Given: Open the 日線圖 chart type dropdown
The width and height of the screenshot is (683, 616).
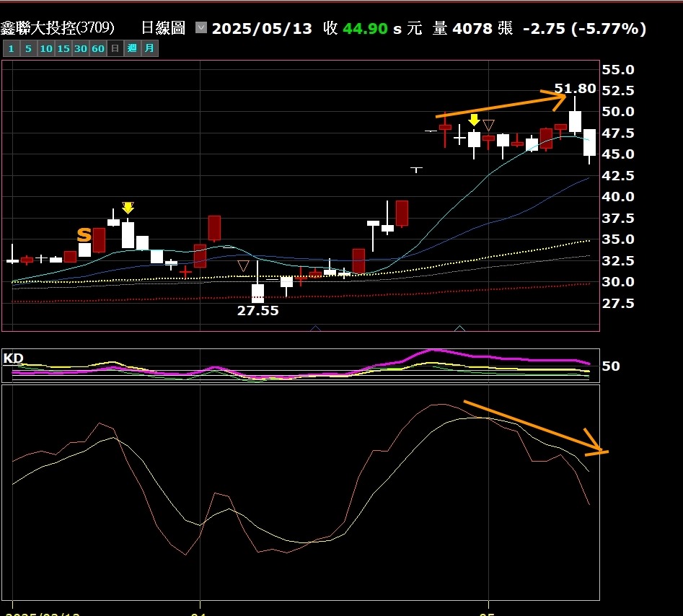Looking at the screenshot, I should point(201,28).
